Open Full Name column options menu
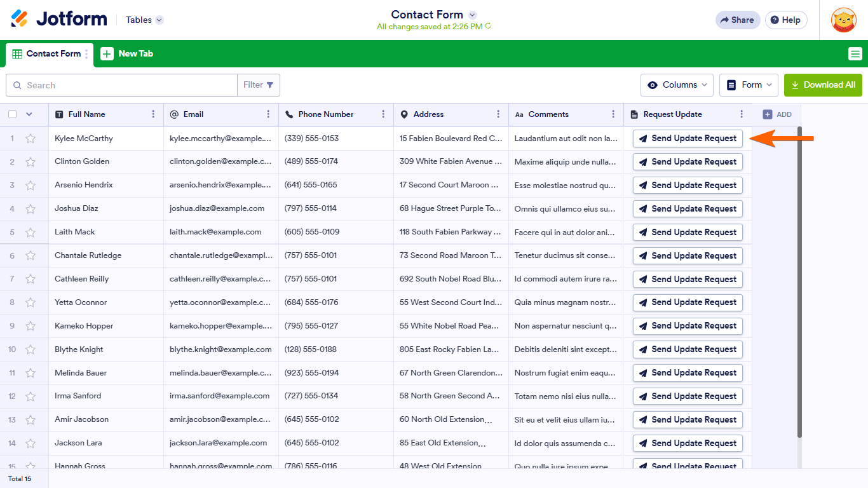Screen dimensions: 868x488 [153, 114]
